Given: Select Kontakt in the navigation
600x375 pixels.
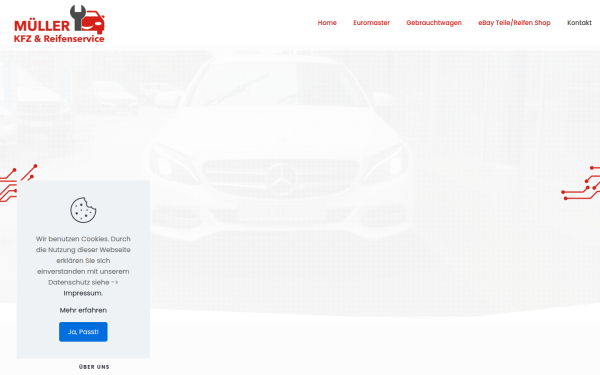Looking at the screenshot, I should [x=579, y=23].
